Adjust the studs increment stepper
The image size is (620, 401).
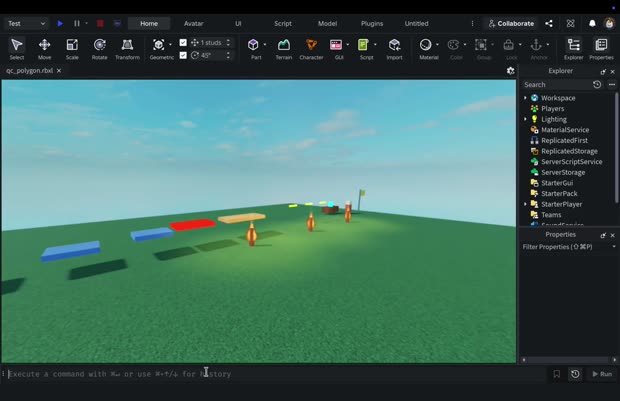coord(228,42)
